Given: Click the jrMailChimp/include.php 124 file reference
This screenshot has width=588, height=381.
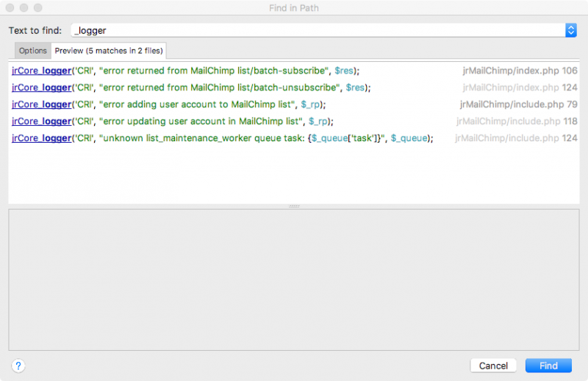Looking at the screenshot, I should tap(517, 138).
